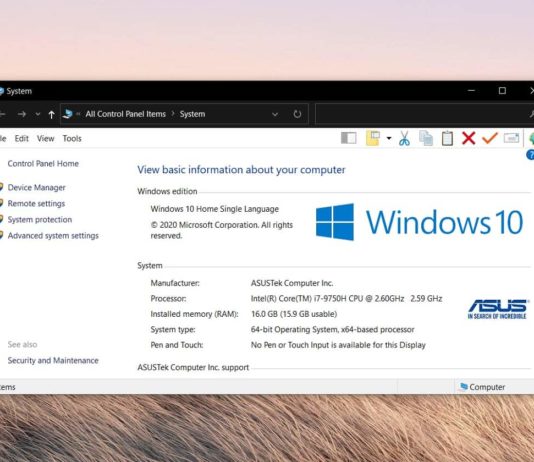Select '64-bit Operating System, x64-based processor' text
Viewport: 534px width, 462px height.
[x=332, y=330]
